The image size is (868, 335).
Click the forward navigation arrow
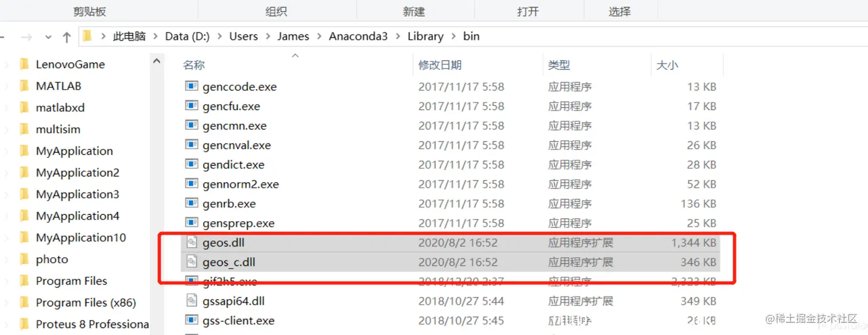26,37
